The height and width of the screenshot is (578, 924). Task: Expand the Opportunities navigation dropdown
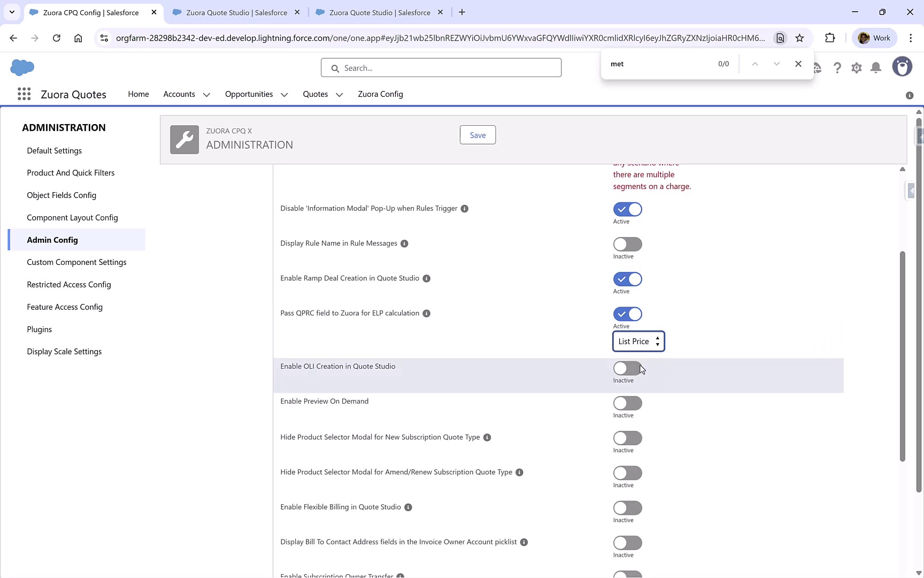283,94
